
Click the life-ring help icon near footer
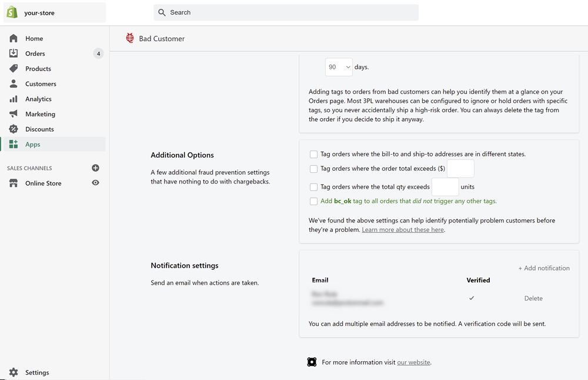click(312, 362)
